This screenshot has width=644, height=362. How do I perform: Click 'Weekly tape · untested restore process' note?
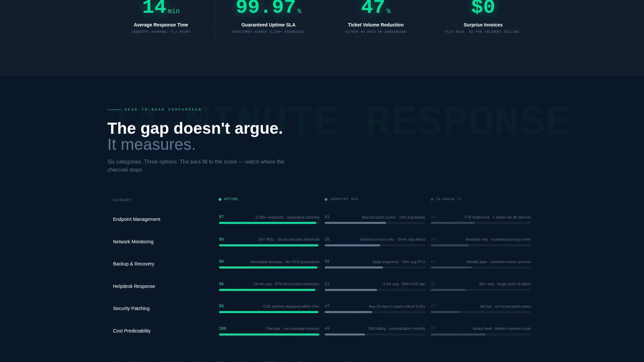click(x=499, y=262)
